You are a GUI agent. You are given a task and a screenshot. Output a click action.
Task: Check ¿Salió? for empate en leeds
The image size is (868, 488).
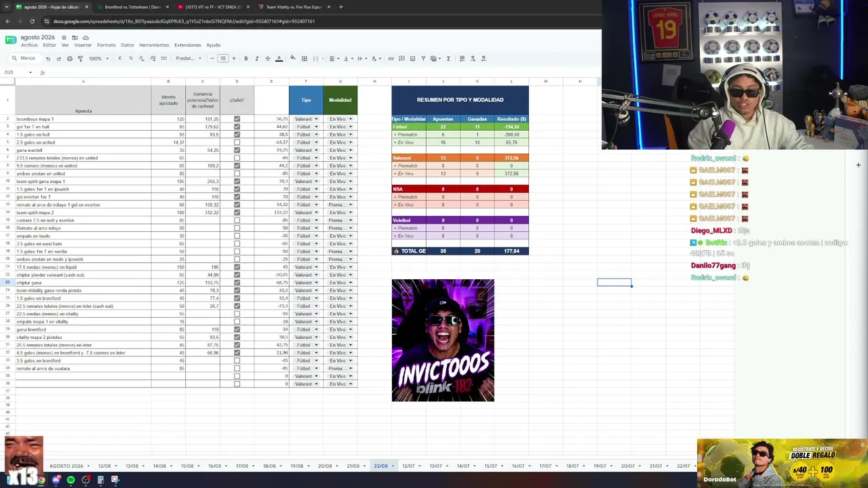tap(237, 236)
